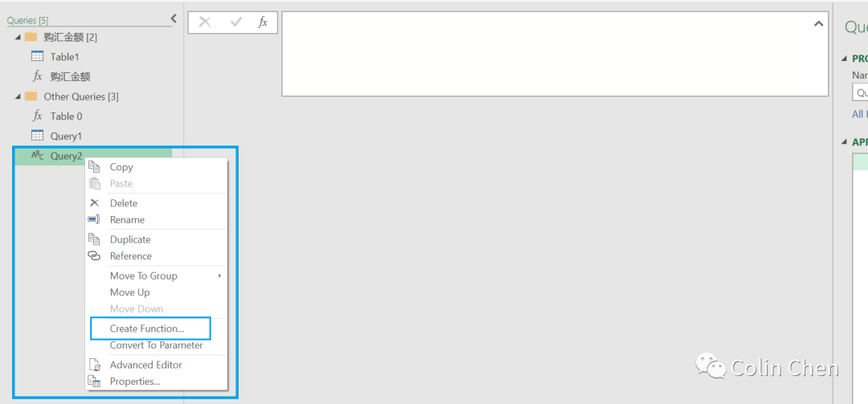This screenshot has height=404, width=868.
Task: Collapse the 购汇金额 query group
Action: click(18, 37)
